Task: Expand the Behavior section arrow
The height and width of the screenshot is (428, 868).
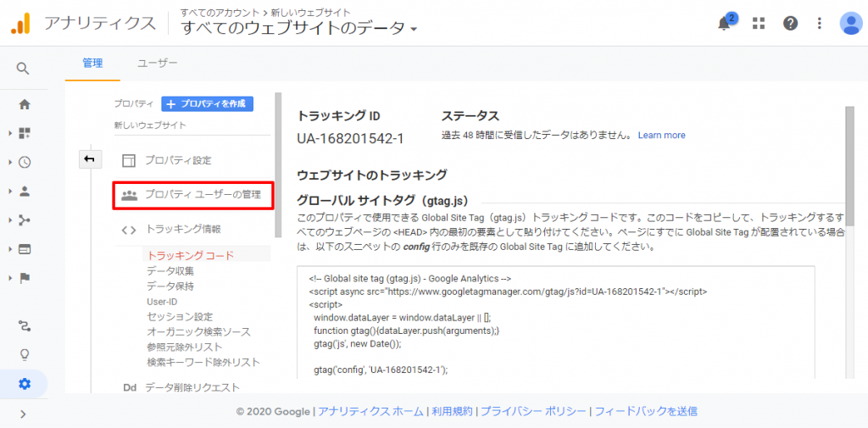Action: (10, 249)
